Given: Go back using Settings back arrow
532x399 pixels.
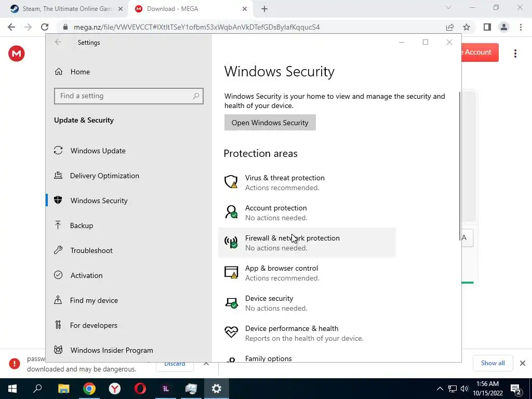Looking at the screenshot, I should pyautogui.click(x=58, y=42).
